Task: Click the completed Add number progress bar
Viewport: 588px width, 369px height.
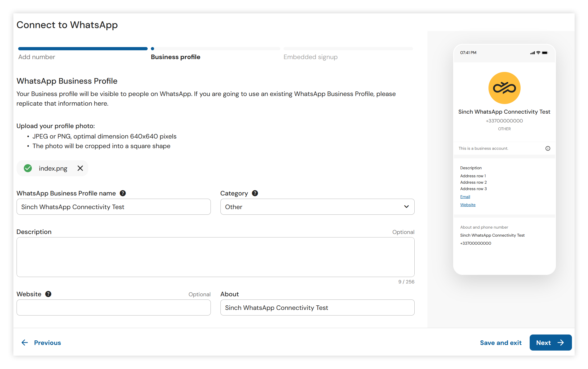Action: [83, 49]
